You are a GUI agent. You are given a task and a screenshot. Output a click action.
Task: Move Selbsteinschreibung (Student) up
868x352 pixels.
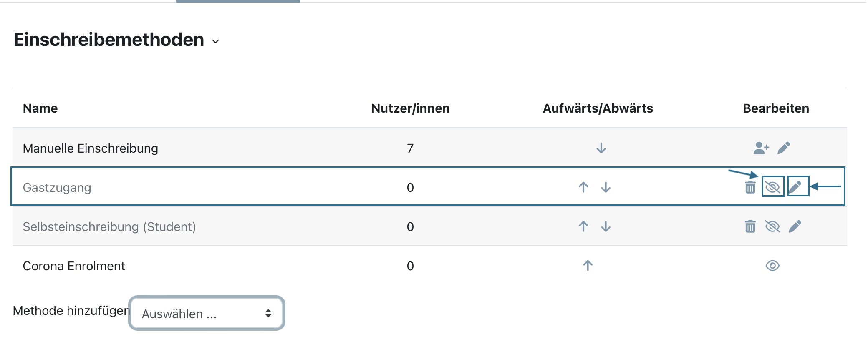point(583,226)
